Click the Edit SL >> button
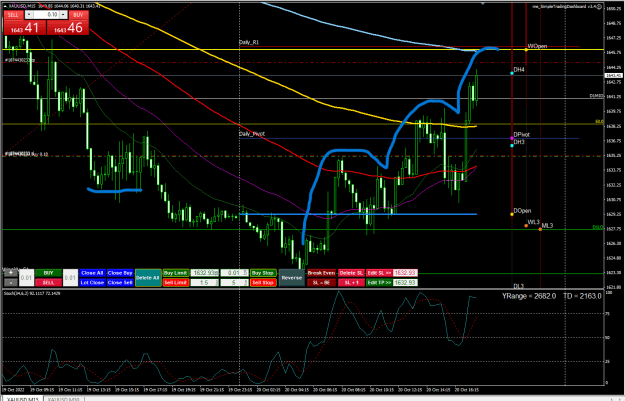Image resolution: width=625 pixels, height=401 pixels. [x=379, y=273]
